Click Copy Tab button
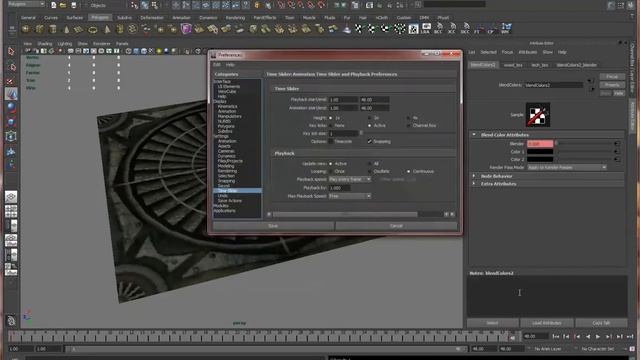Image resolution: width=640 pixels, height=360 pixels. click(x=601, y=323)
